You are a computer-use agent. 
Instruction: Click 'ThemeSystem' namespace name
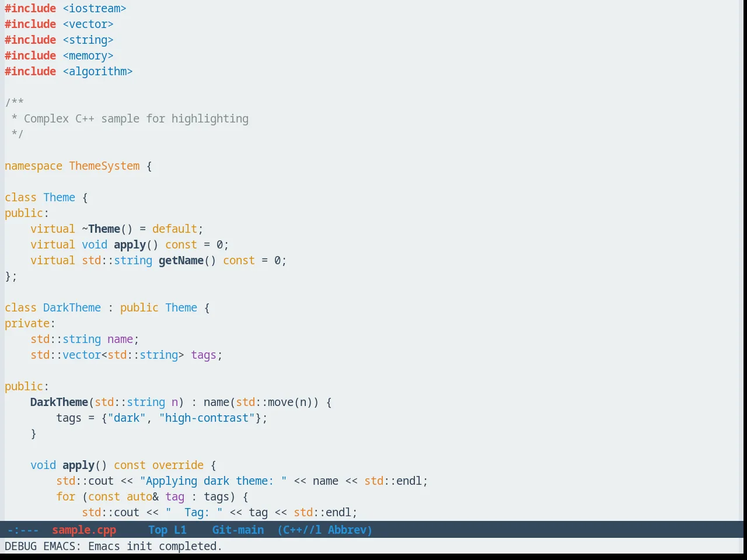[104, 166]
